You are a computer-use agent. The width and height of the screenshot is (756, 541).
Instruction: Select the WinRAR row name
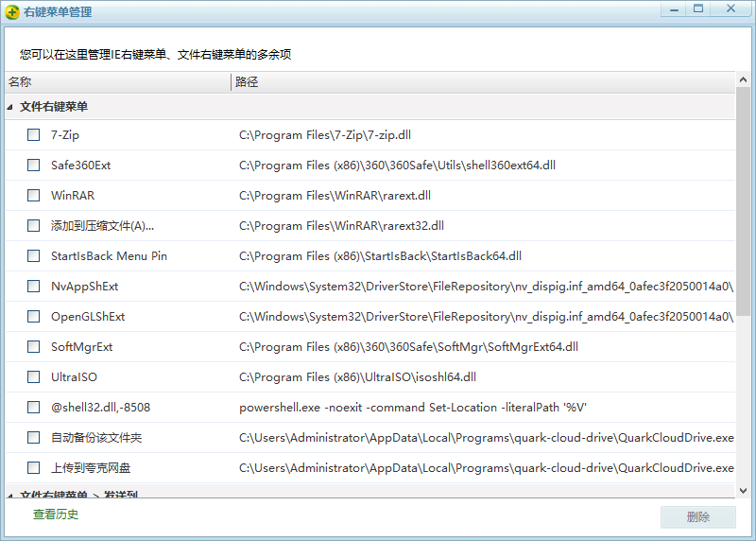[x=73, y=196]
